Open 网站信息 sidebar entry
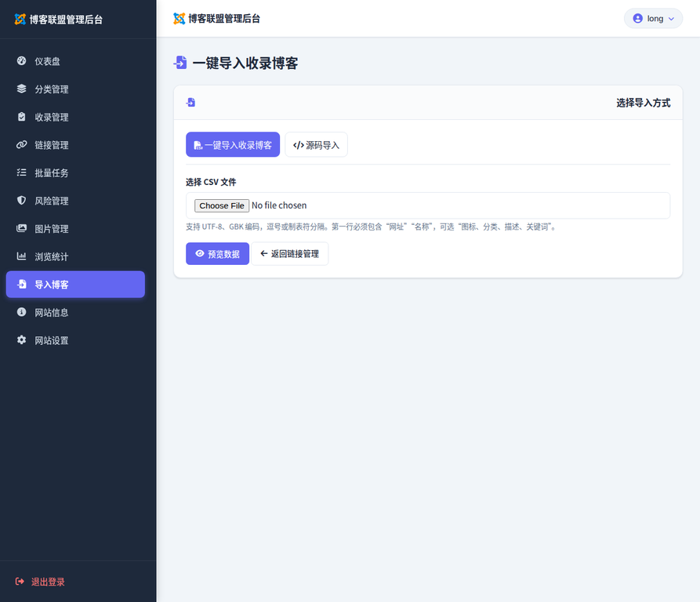The height and width of the screenshot is (602, 700). pos(75,313)
